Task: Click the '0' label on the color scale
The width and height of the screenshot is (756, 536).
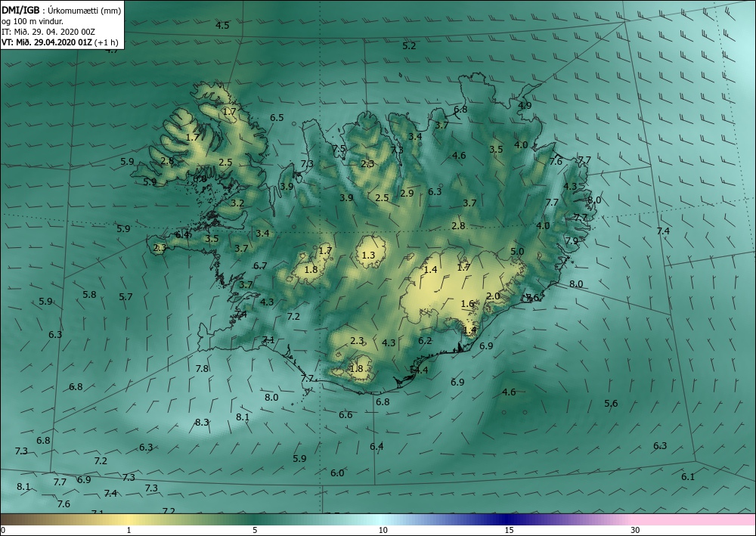Action: tap(3, 530)
